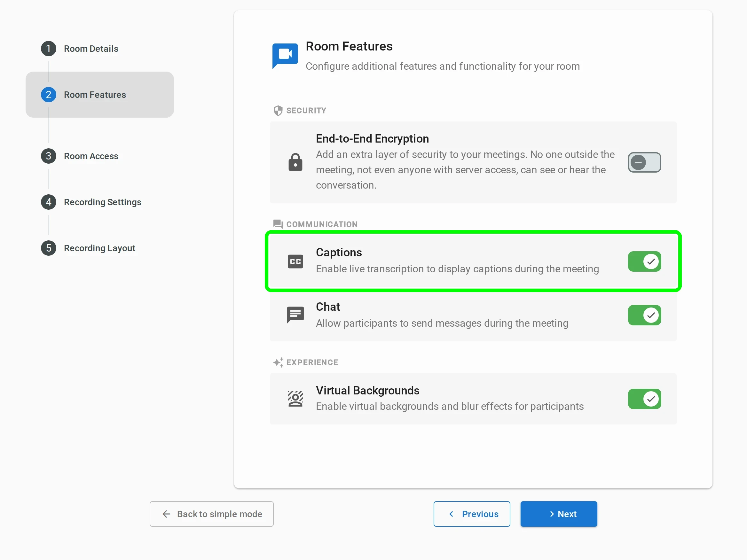The width and height of the screenshot is (747, 560).
Task: Enable End-to-End Encryption toggle
Action: pos(644,162)
